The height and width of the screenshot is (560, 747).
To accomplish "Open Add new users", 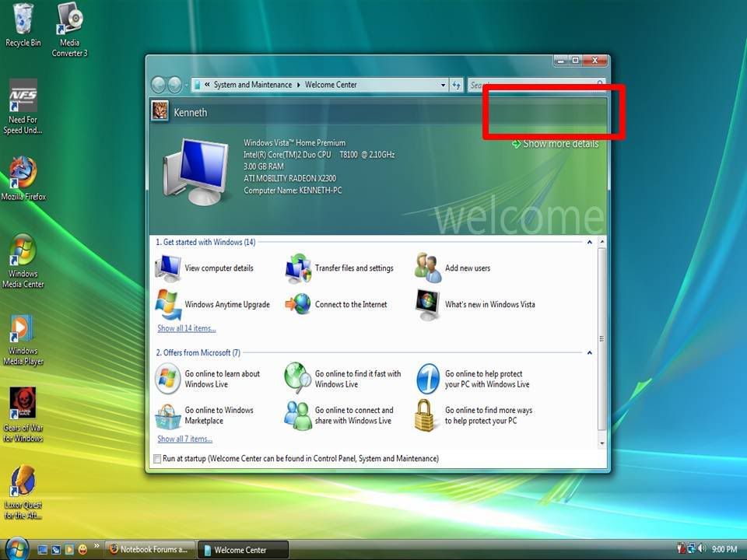I will click(452, 268).
